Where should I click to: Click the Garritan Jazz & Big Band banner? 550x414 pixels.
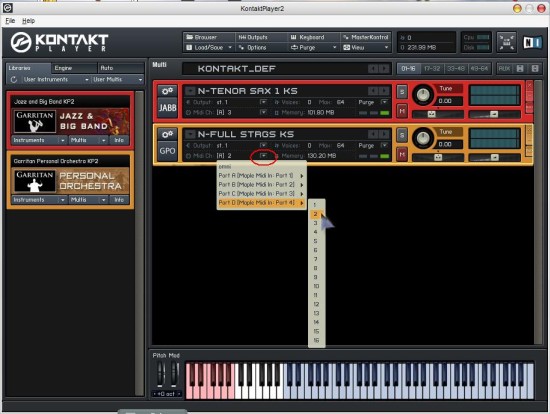[71, 121]
